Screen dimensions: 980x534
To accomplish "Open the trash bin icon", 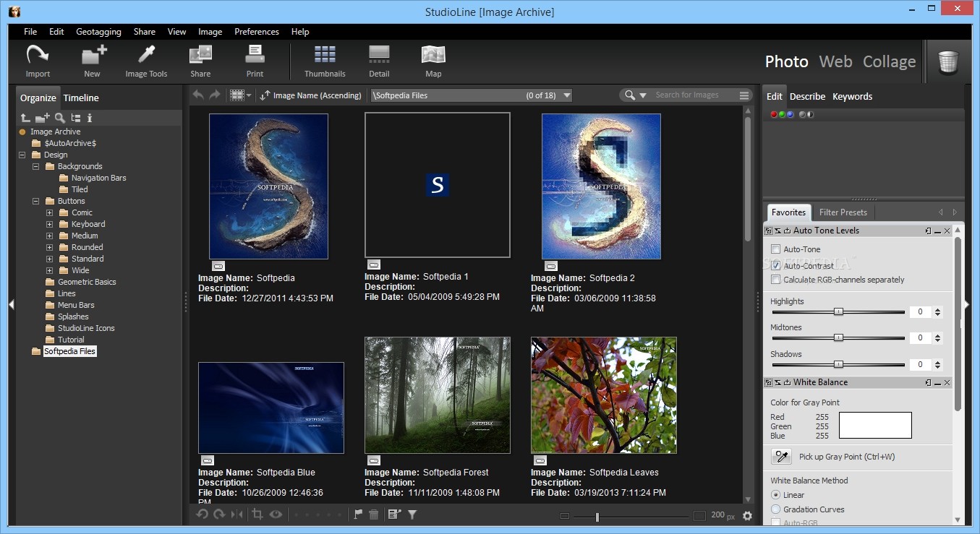I will (x=948, y=61).
